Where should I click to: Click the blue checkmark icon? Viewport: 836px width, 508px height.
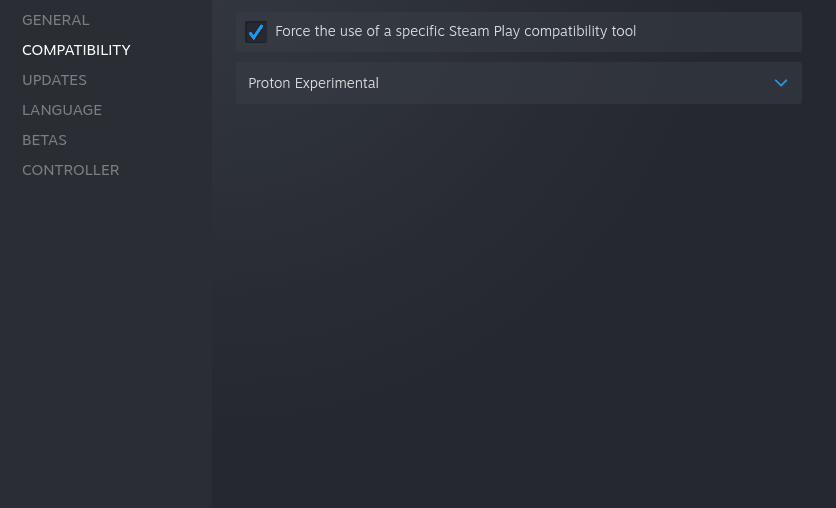[256, 32]
